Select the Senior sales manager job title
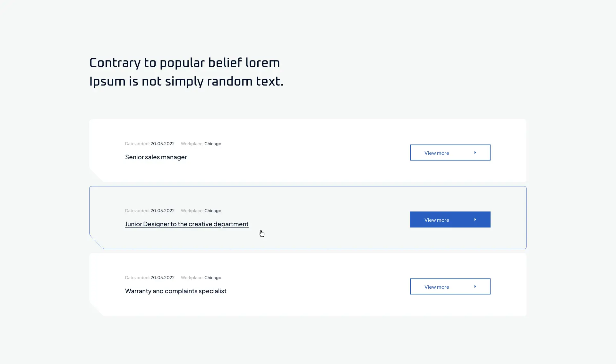Viewport: 616px width, 364px height. click(156, 157)
